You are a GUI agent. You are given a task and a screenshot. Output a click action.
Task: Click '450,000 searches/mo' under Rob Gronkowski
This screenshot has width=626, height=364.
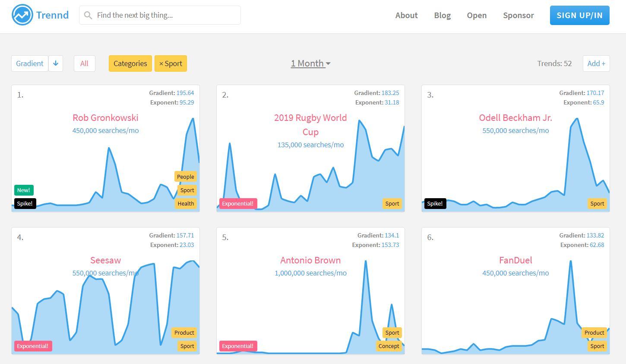(105, 130)
